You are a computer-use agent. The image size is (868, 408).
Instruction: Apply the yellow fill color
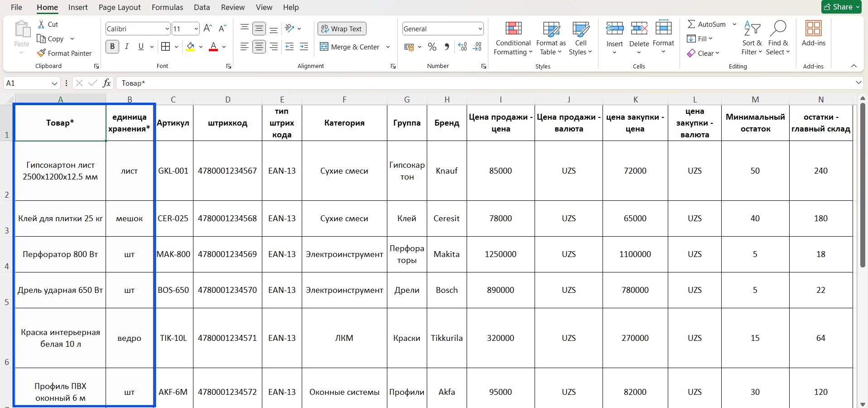[190, 47]
